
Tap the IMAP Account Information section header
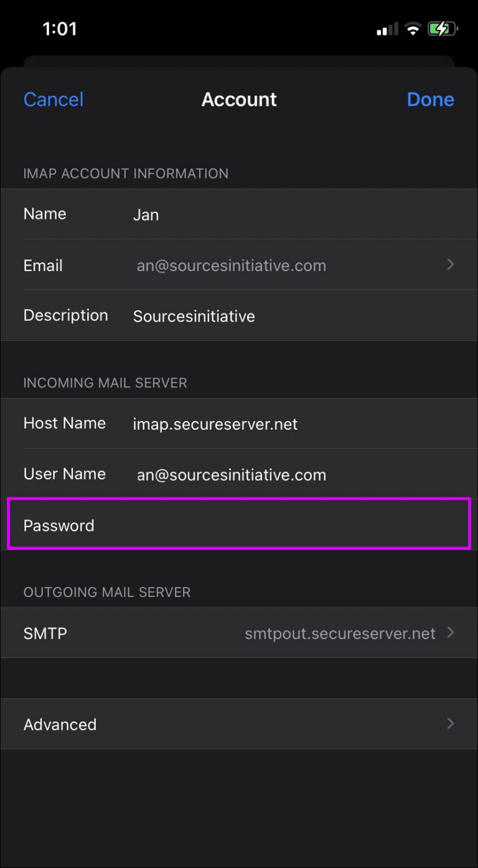(x=126, y=174)
